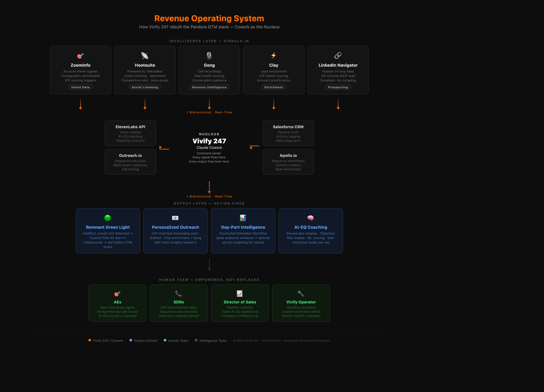544x392 pixels.
Task: Click the Hootsuite heading
Action: 145,65
